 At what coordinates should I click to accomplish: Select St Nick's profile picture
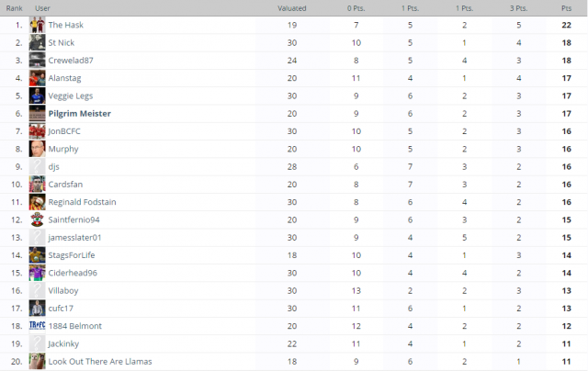tap(37, 43)
